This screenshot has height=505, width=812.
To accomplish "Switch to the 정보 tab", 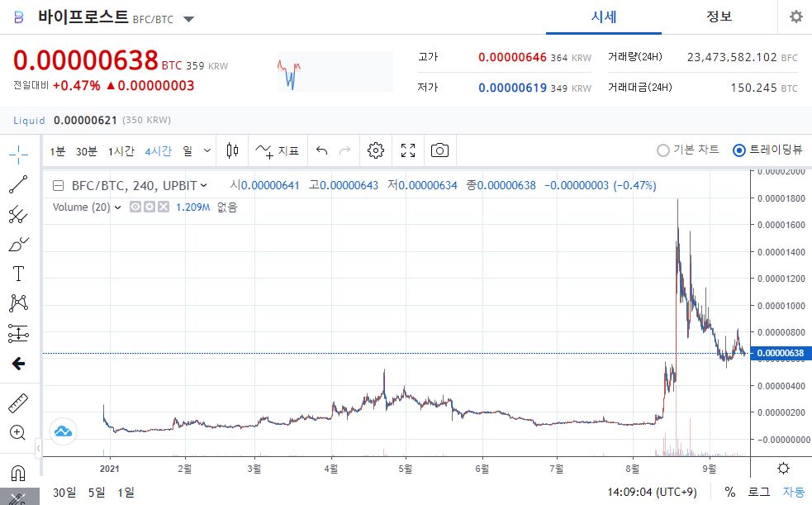I will tap(719, 17).
